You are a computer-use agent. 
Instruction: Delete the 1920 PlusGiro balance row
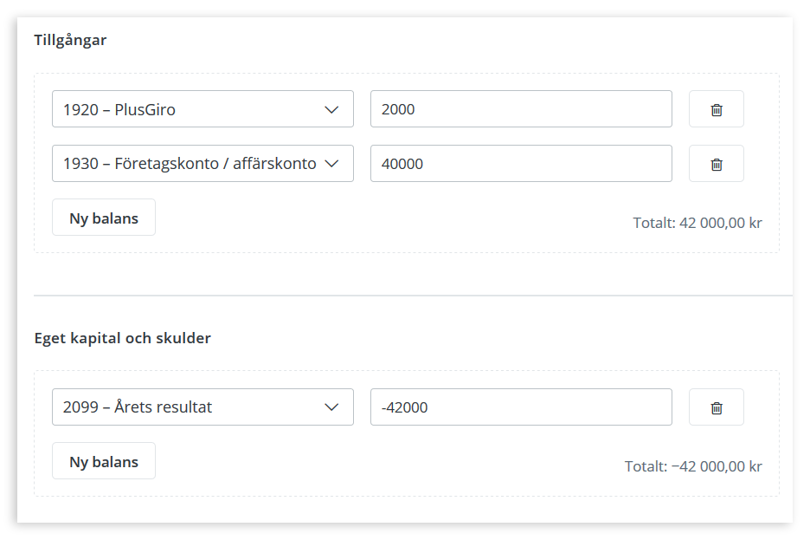716,110
